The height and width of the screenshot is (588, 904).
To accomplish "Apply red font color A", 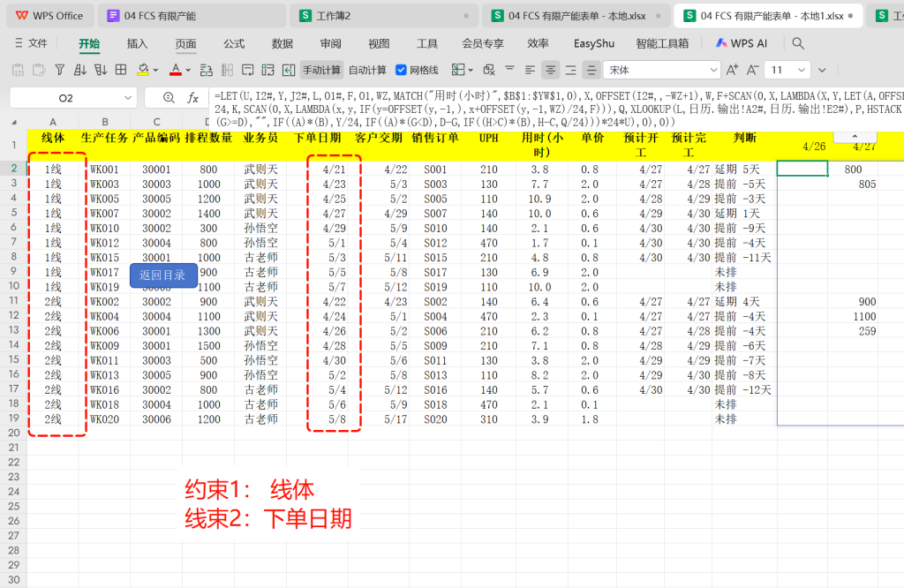I will tap(176, 71).
